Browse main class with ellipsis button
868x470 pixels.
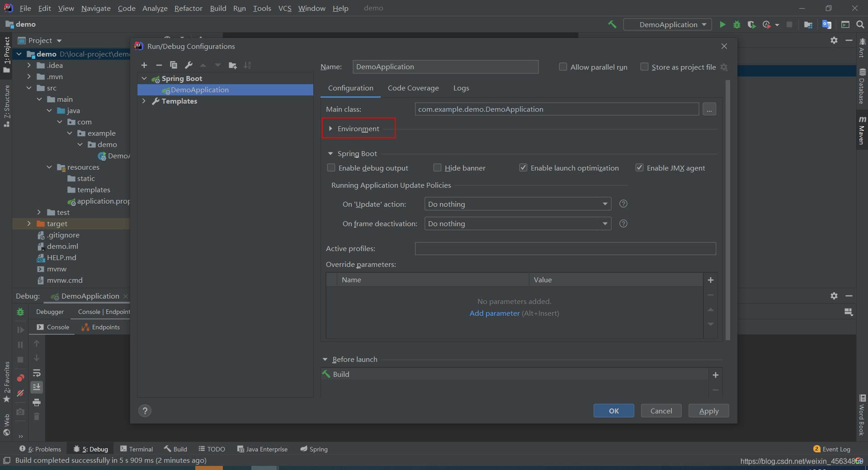709,109
